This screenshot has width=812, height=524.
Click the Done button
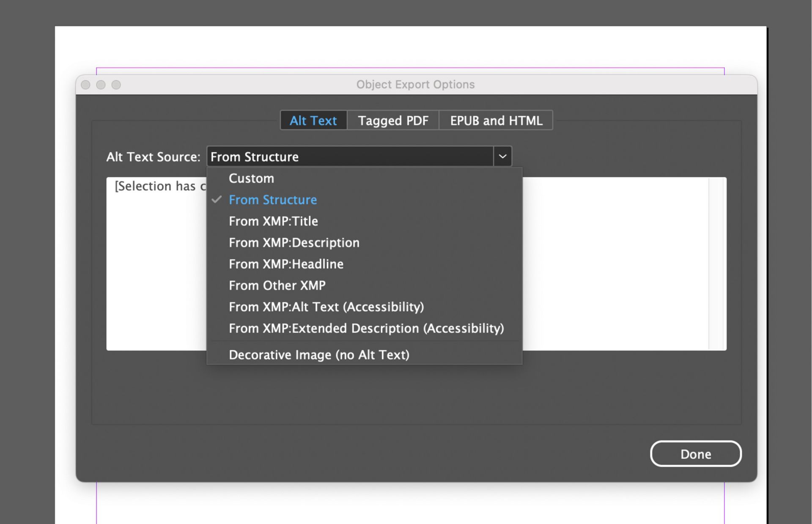695,454
